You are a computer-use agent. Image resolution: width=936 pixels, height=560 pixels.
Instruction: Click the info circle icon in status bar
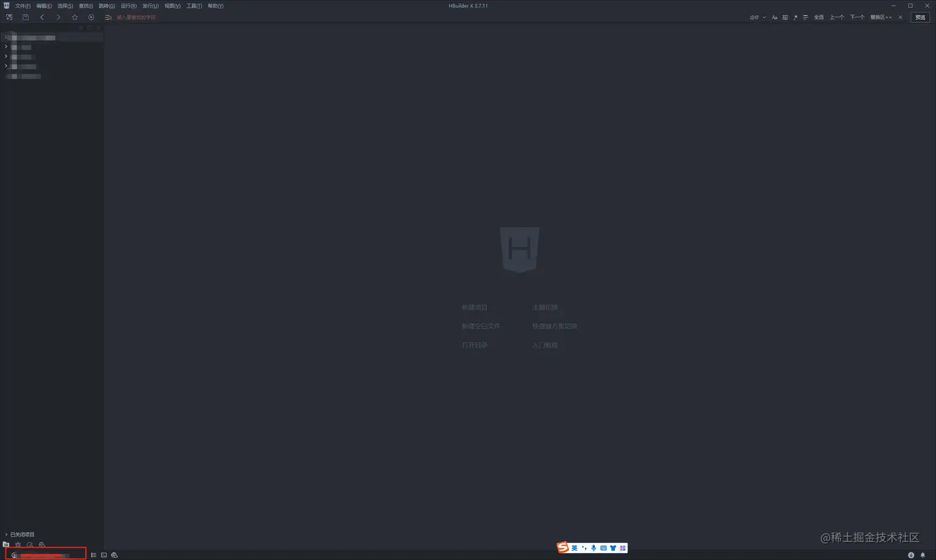pyautogui.click(x=911, y=555)
